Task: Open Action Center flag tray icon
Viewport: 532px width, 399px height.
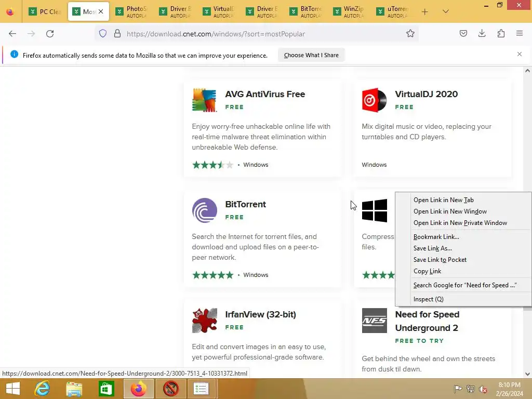Action: 458,389
